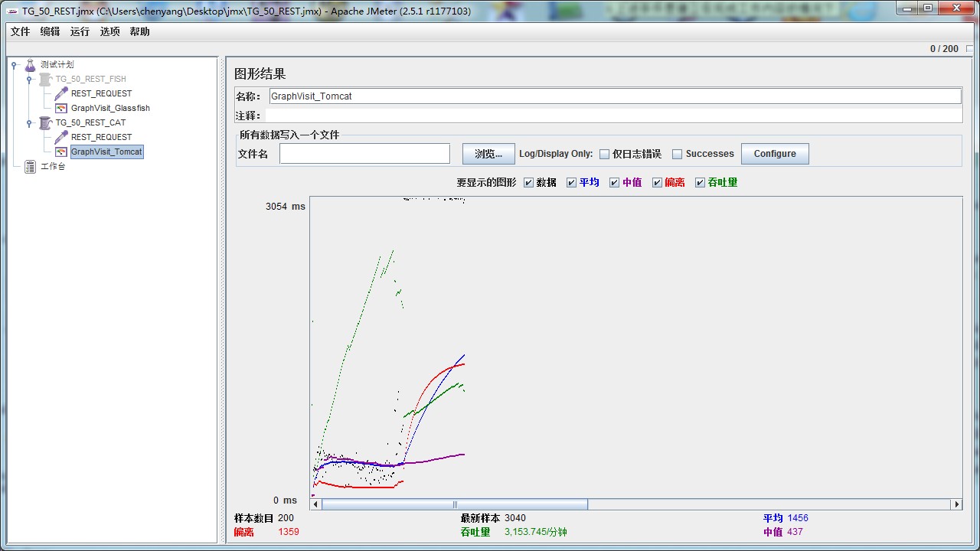The height and width of the screenshot is (551, 980).
Task: Select the TG_50_REST_CAT thread group spool icon
Action: (x=44, y=122)
